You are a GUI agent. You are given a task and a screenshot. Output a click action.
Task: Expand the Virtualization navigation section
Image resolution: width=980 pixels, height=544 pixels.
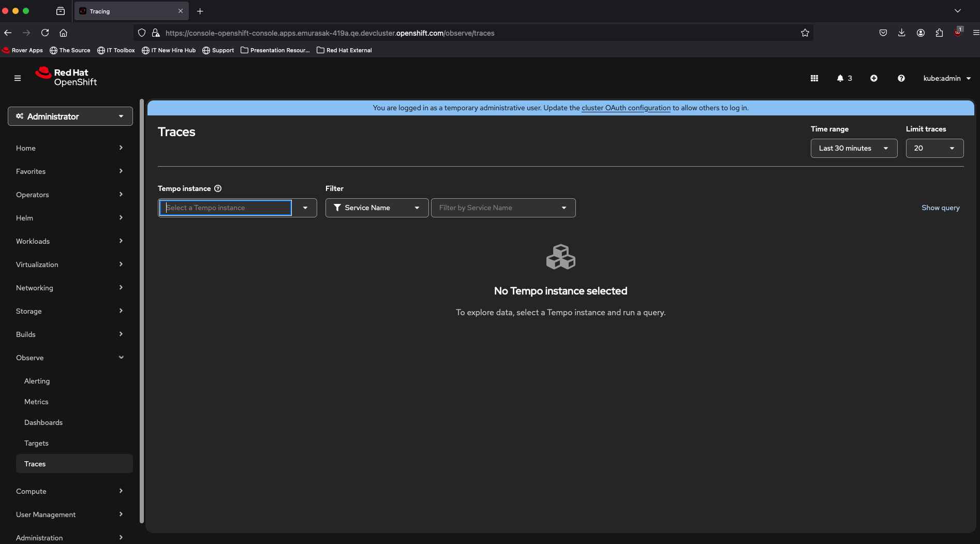click(70, 264)
